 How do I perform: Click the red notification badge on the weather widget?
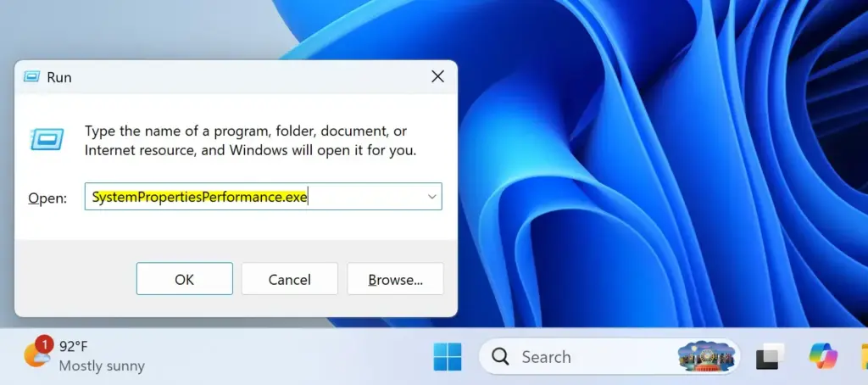(42, 344)
